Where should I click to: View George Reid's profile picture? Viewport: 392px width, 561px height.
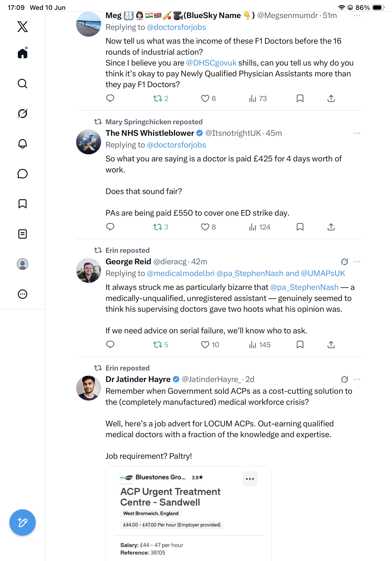click(x=88, y=270)
